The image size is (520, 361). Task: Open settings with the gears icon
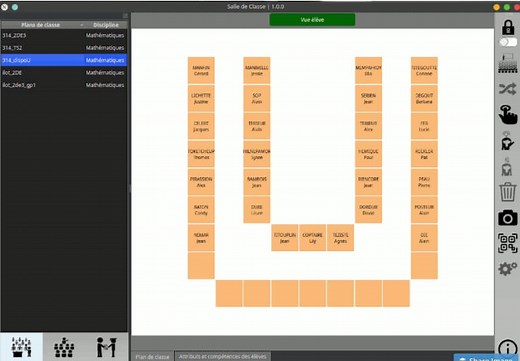[508, 269]
